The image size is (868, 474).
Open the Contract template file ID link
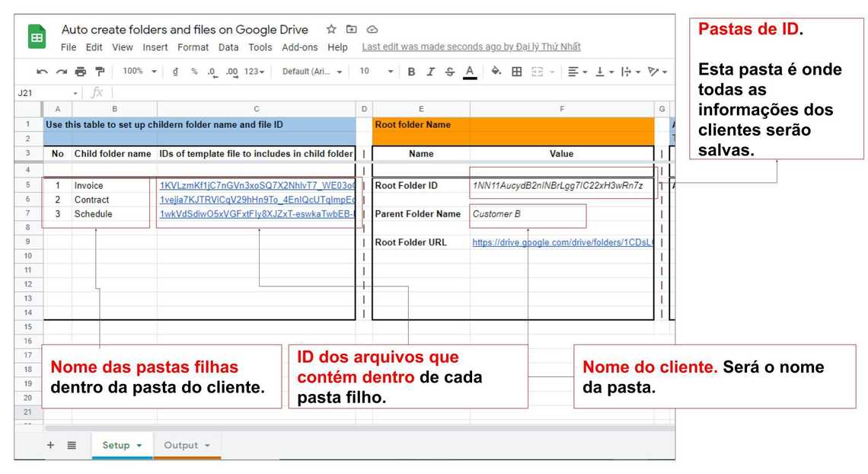257,200
